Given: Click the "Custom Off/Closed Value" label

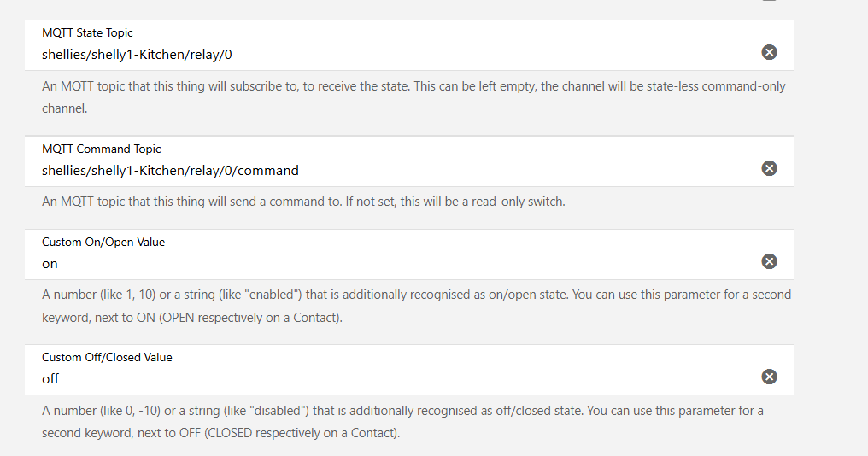Looking at the screenshot, I should tap(107, 358).
